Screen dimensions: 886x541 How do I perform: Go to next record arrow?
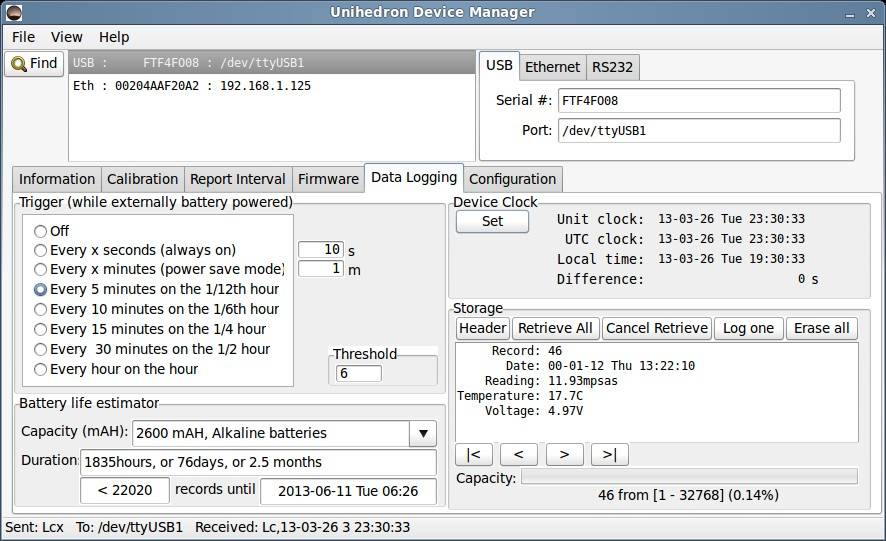pyautogui.click(x=564, y=455)
